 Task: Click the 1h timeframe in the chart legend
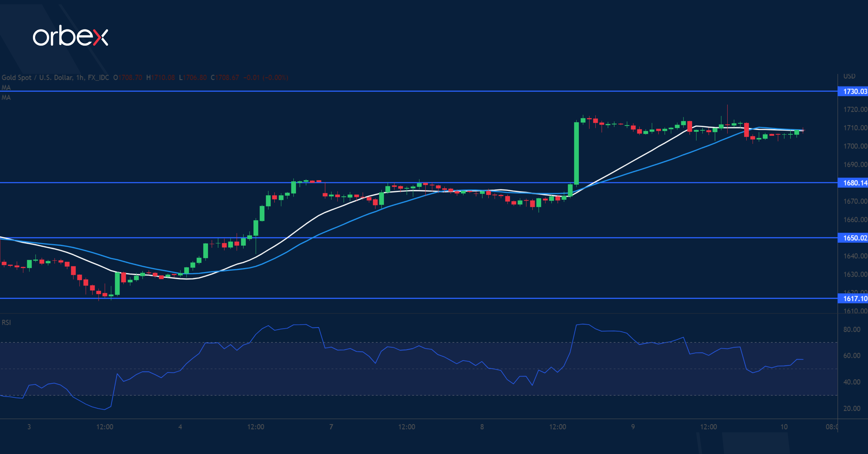[x=80, y=77]
